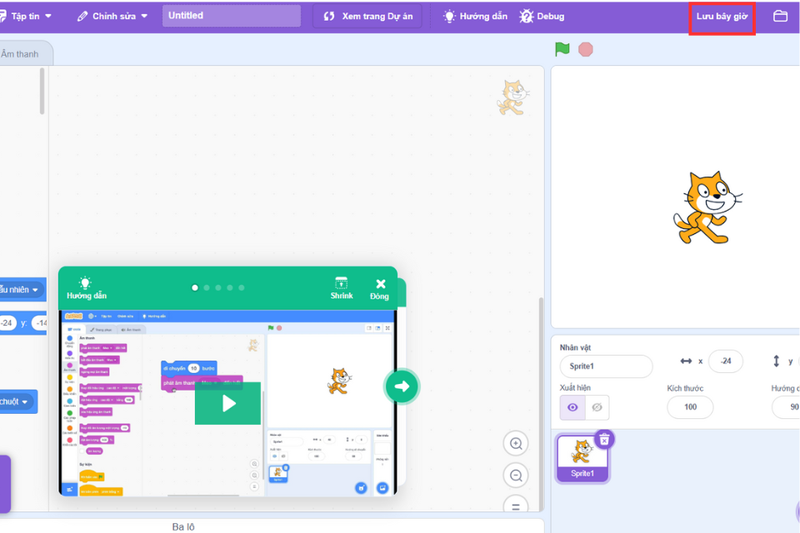Select the fourth tutorial step dot
800x533 pixels.
(230, 288)
